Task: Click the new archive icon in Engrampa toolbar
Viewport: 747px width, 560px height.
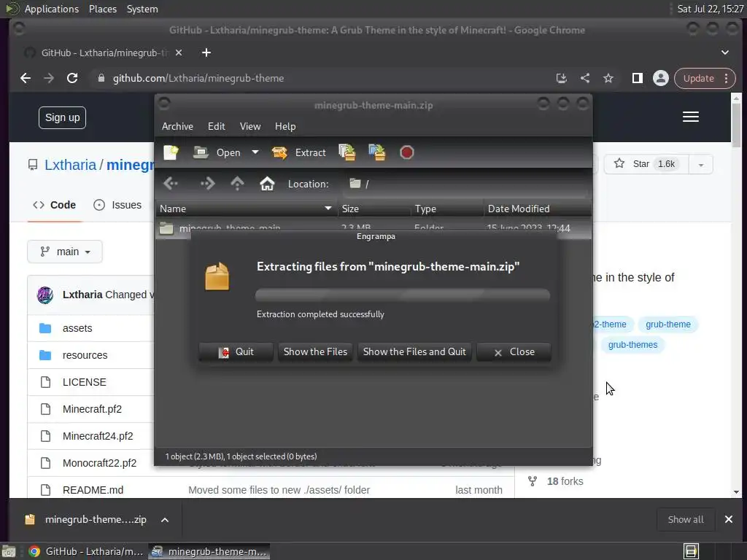Action: (171, 152)
